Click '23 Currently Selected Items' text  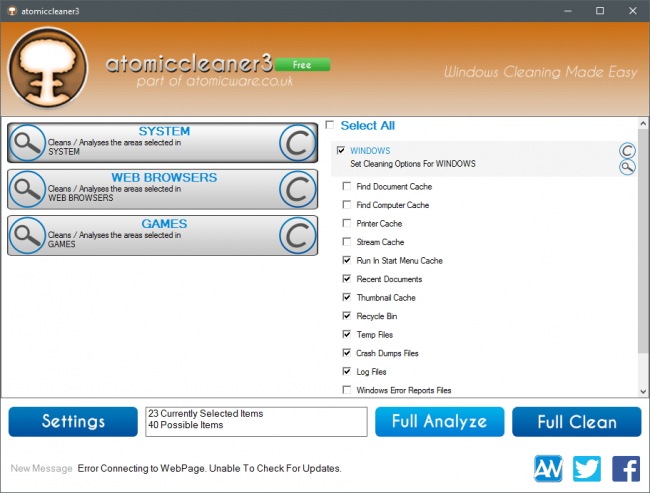coord(206,413)
